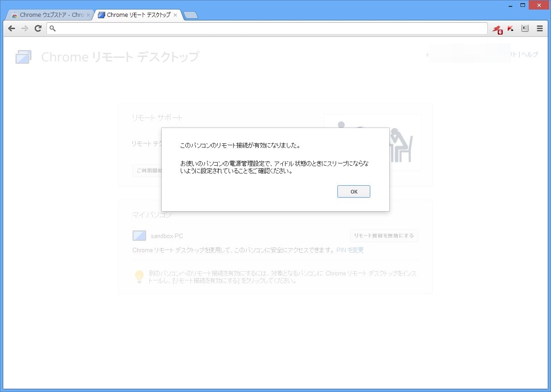Go back with the browser back arrow
The width and height of the screenshot is (551, 392).
12,28
